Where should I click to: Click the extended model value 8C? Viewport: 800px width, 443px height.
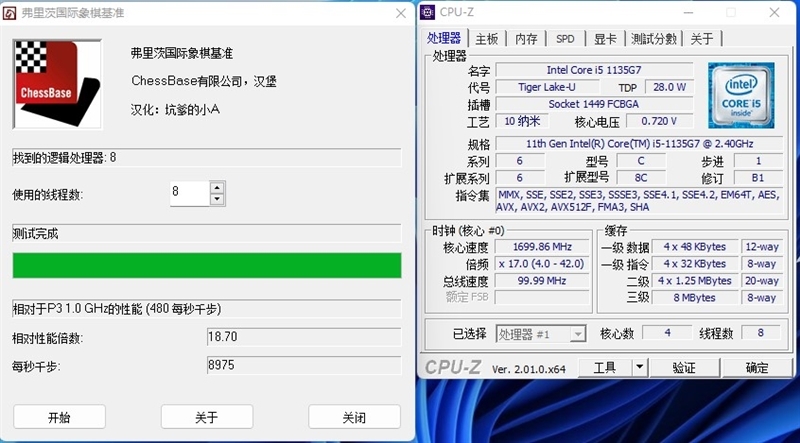[641, 178]
